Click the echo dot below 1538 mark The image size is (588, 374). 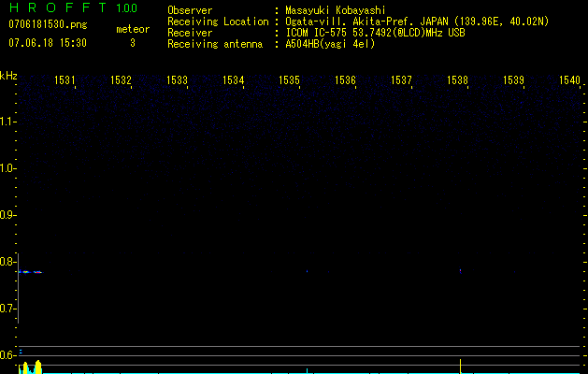pyautogui.click(x=460, y=271)
